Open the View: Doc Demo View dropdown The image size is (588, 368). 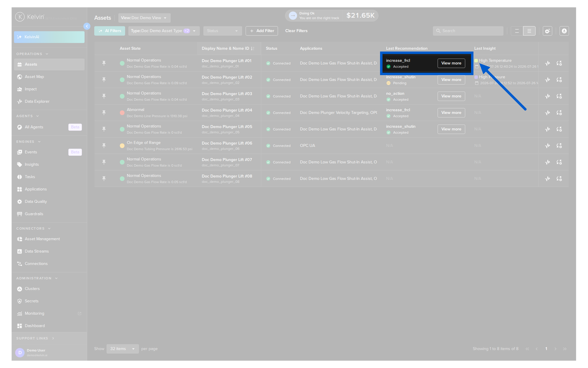pyautogui.click(x=144, y=18)
